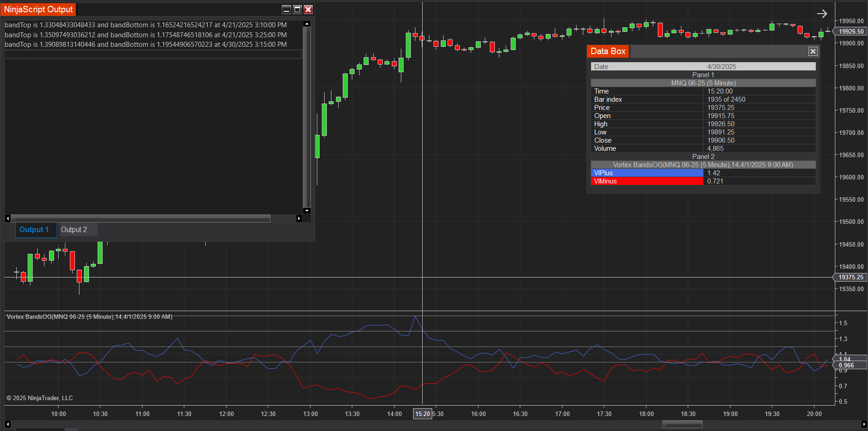Select the red VIMinus label in Data Box

647,181
